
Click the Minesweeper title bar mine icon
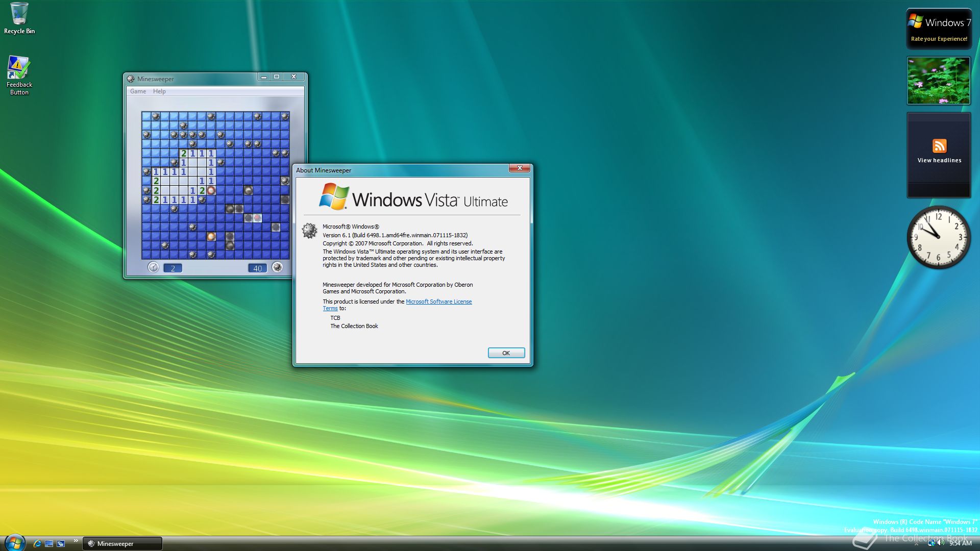[131, 79]
